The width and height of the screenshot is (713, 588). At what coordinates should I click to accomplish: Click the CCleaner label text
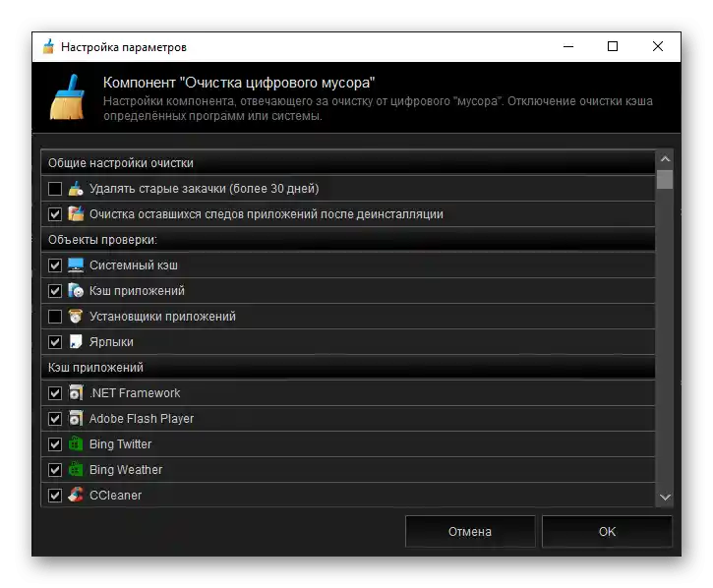[x=115, y=495]
